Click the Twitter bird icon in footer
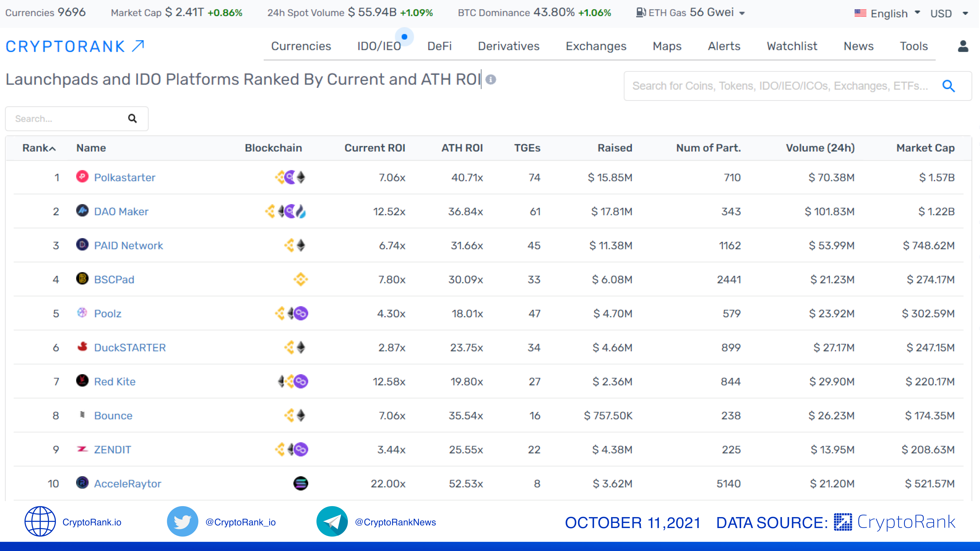Image resolution: width=980 pixels, height=551 pixels. [183, 521]
